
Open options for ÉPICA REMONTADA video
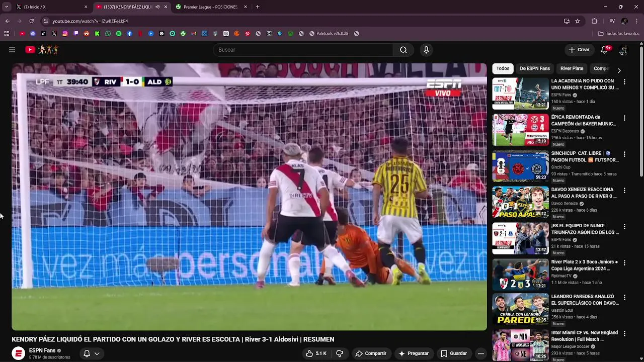tap(624, 118)
